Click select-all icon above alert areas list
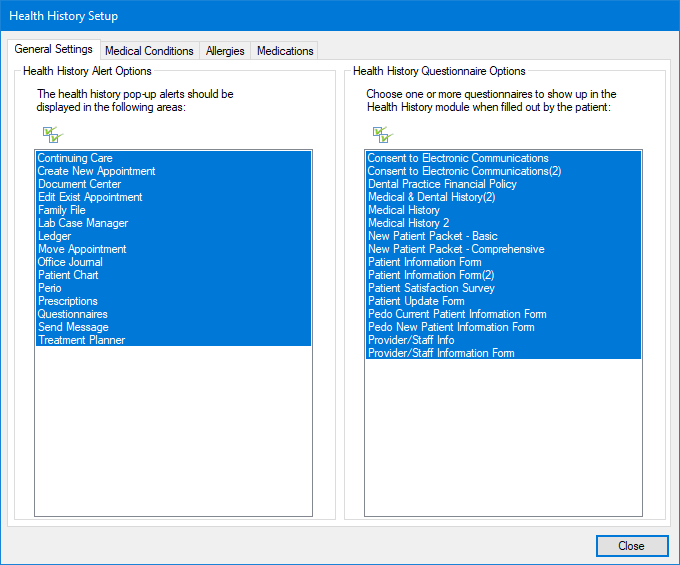The height and width of the screenshot is (565, 680). [x=52, y=134]
